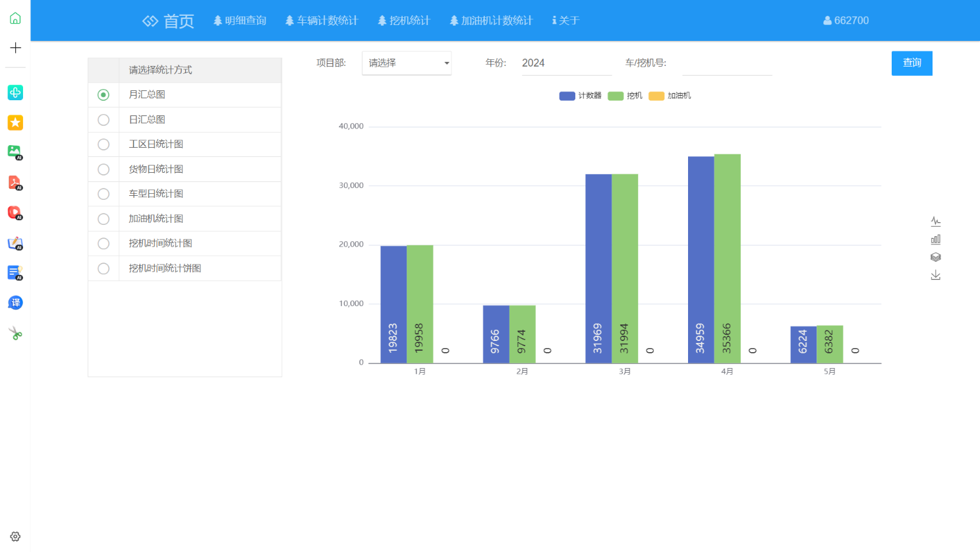Select the 日汇总图 radio button

coord(103,120)
